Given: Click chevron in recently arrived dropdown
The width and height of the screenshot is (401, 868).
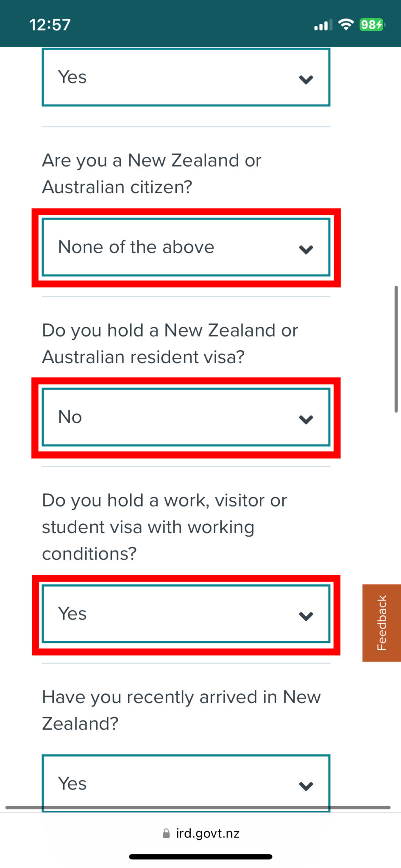Looking at the screenshot, I should tap(306, 786).
